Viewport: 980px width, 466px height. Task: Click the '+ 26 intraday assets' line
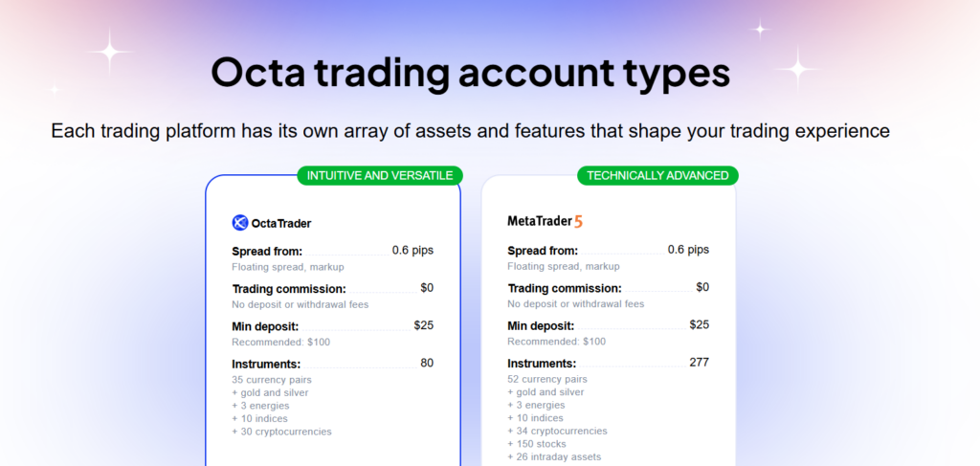point(554,456)
